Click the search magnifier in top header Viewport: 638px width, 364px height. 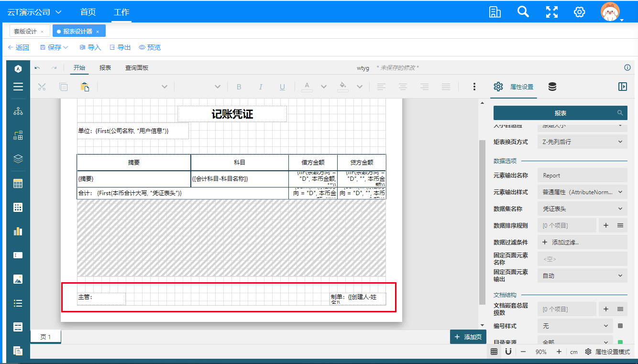point(523,12)
